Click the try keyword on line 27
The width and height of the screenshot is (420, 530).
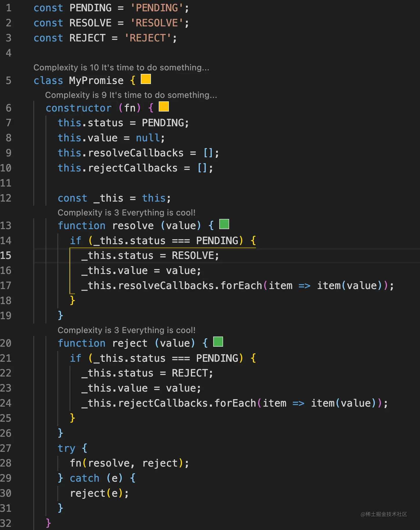tap(66, 448)
